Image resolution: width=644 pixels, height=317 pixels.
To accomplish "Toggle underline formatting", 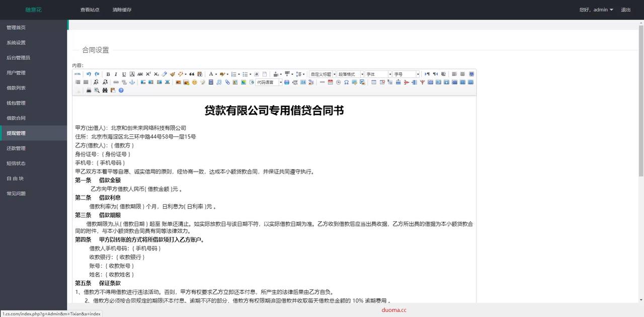I will (x=124, y=74).
